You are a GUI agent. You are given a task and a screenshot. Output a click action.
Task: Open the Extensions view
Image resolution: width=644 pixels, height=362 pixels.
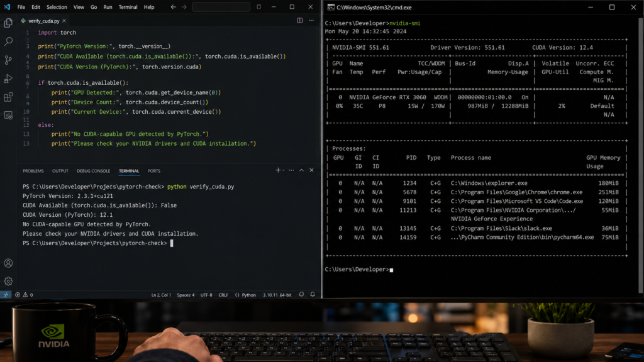pos(8,97)
